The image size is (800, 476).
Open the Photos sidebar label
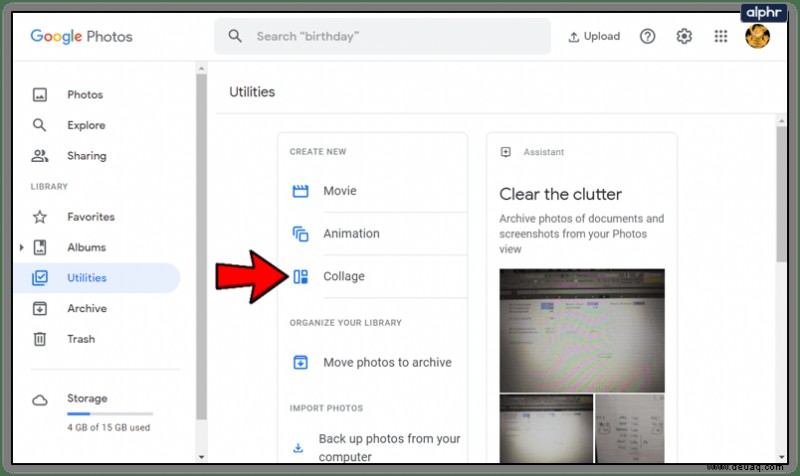click(85, 94)
